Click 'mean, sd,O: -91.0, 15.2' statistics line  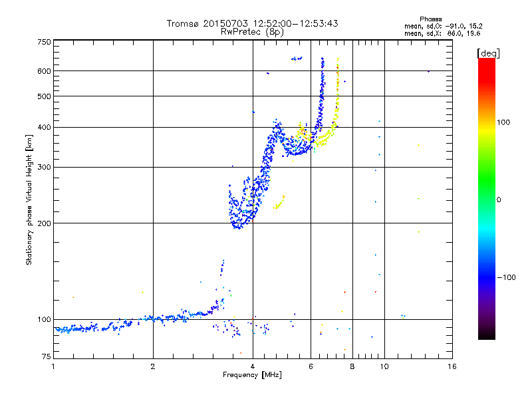click(x=443, y=26)
